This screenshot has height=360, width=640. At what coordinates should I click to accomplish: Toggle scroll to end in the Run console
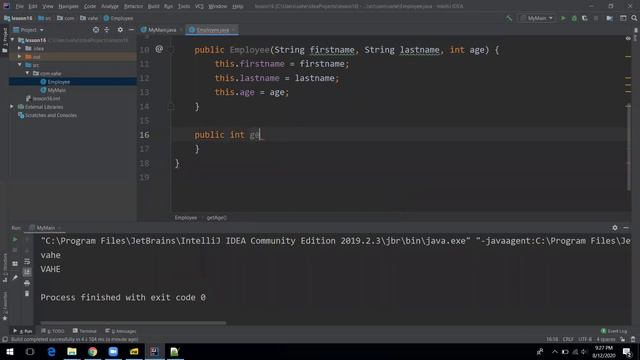[27, 272]
